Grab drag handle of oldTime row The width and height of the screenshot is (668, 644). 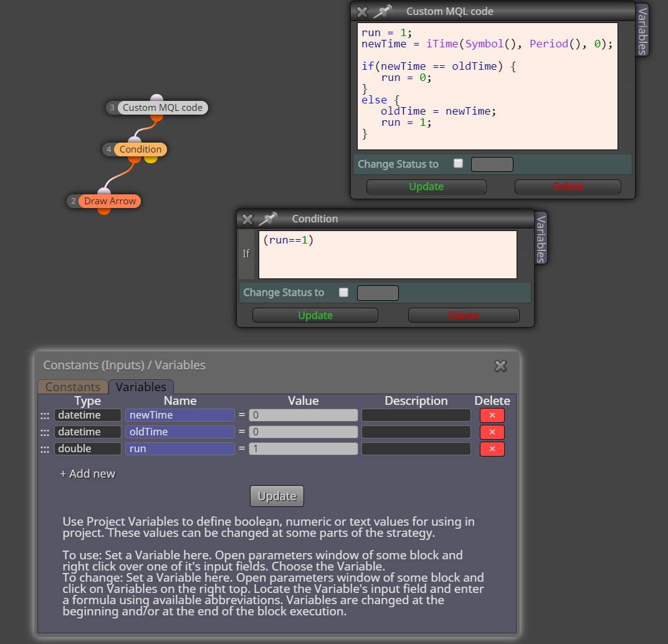45,432
